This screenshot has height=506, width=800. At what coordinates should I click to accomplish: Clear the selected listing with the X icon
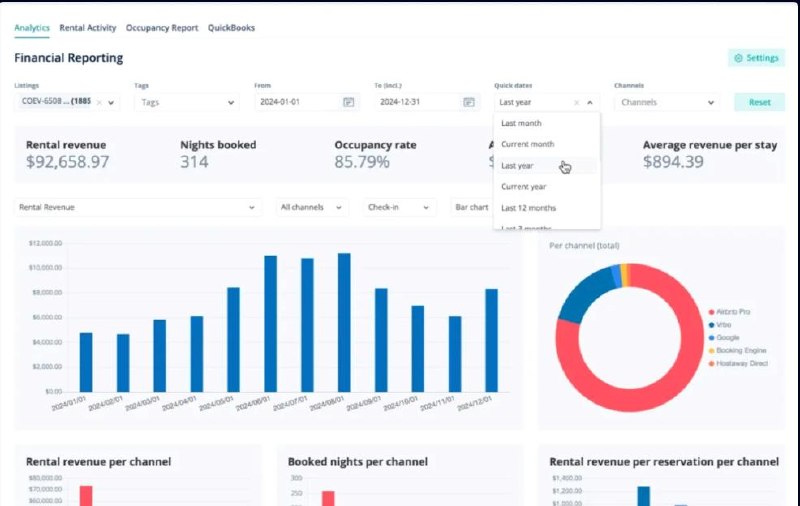(99, 103)
